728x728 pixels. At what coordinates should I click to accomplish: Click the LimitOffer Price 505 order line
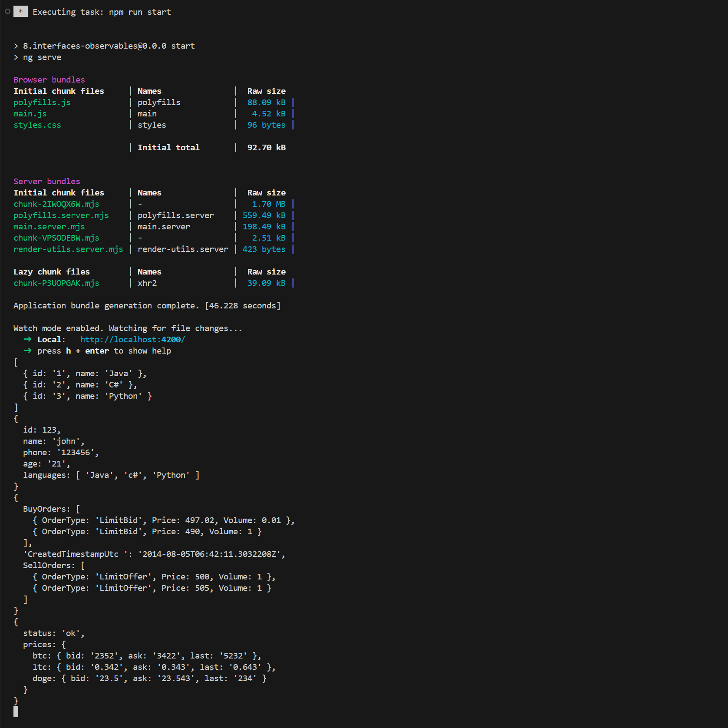[152, 588]
